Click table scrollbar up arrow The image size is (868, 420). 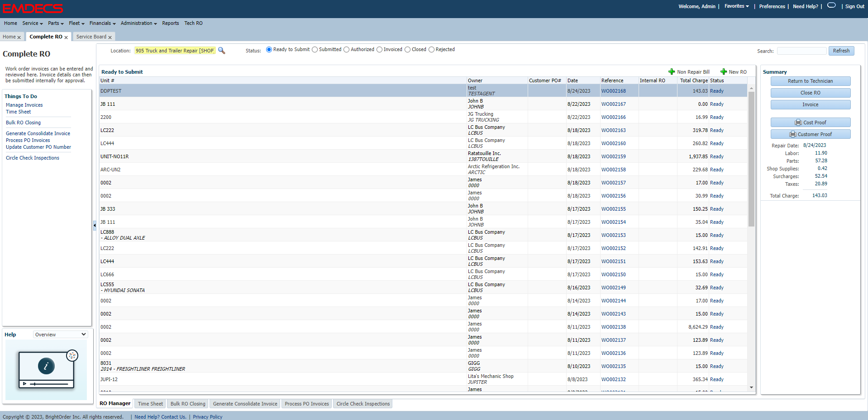click(751, 88)
